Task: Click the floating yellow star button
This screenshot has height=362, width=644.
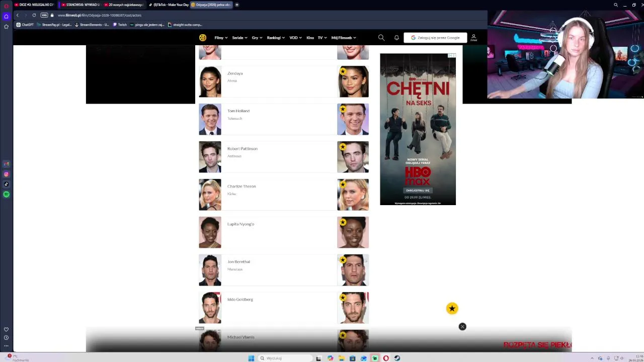Action: click(452, 309)
